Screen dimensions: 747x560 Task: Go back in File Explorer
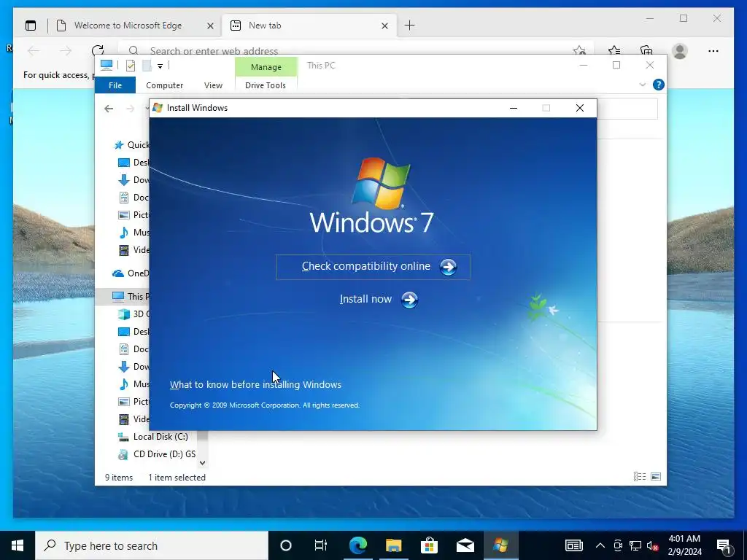click(x=109, y=109)
